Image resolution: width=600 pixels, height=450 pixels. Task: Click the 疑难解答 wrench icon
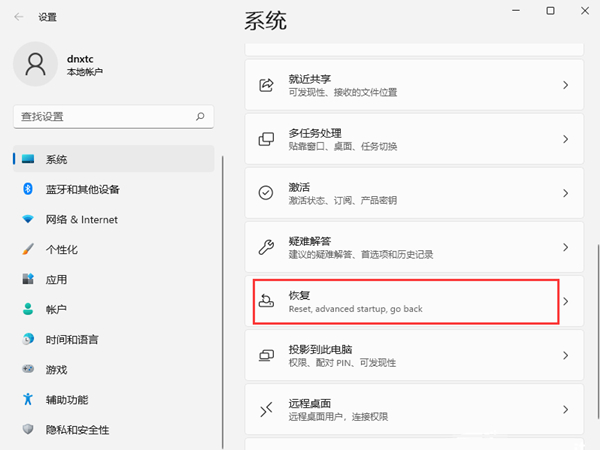[266, 247]
